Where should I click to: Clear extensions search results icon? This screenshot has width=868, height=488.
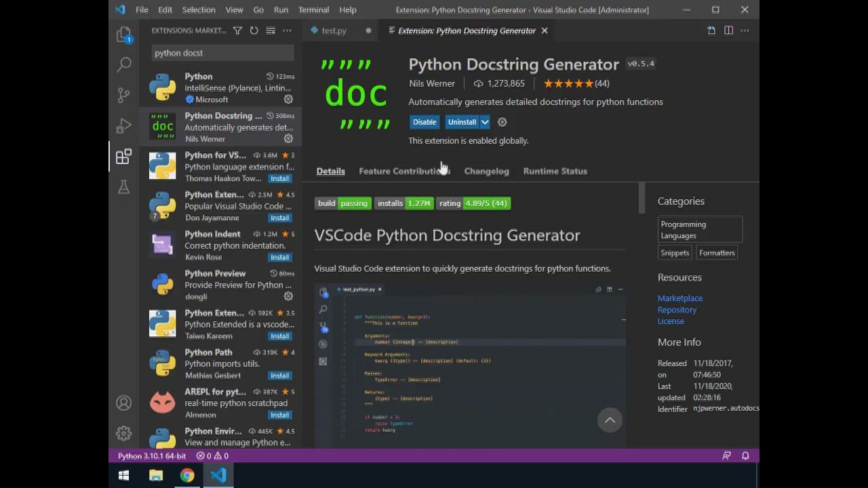click(x=271, y=30)
